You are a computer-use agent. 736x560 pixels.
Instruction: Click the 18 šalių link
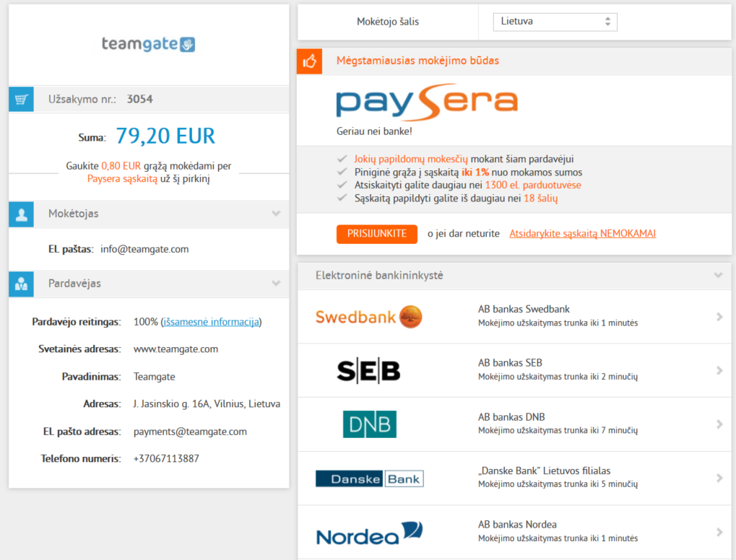coord(541,198)
